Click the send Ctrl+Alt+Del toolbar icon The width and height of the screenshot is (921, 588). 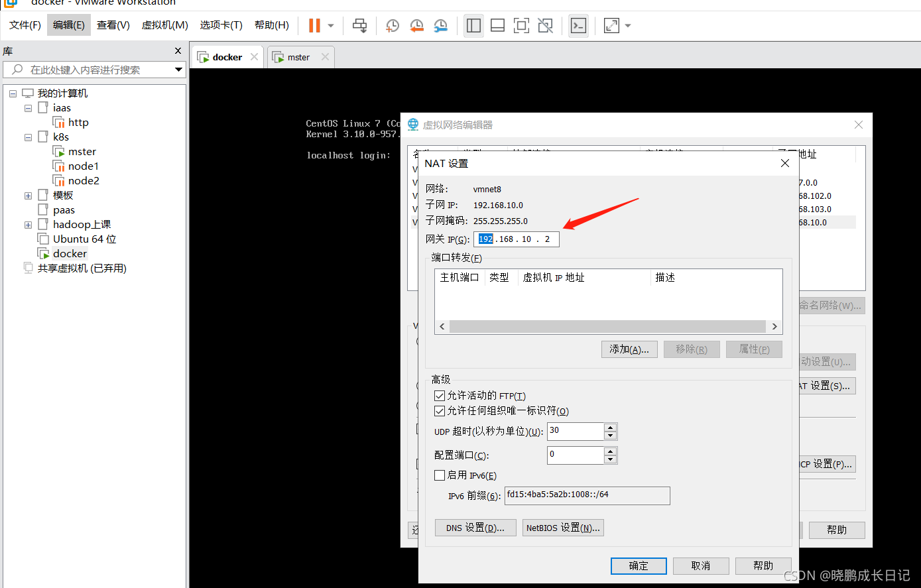(359, 25)
